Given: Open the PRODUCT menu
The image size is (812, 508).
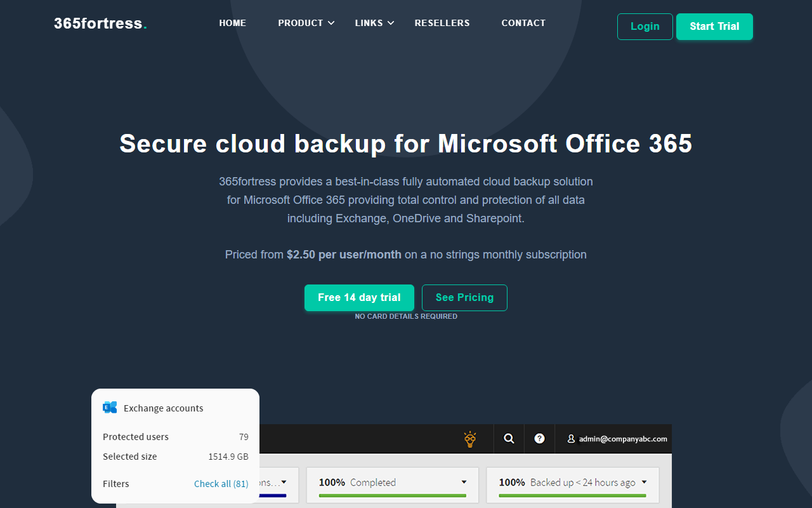Looking at the screenshot, I should click(301, 23).
